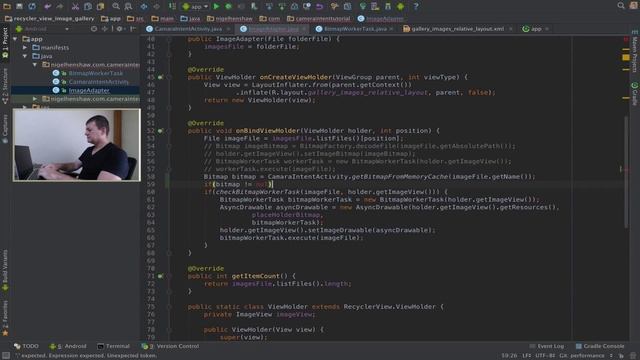The image size is (640, 360).
Task: Click the Navigate Back arrow icon
Action: [144, 6]
